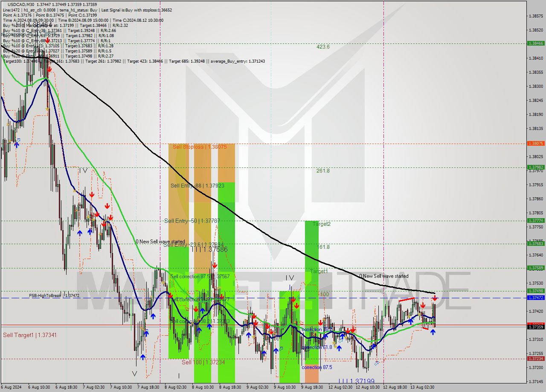The height and width of the screenshot is (392, 546).
Task: Click the red 1.37234 price tag
Action: click(x=536, y=359)
